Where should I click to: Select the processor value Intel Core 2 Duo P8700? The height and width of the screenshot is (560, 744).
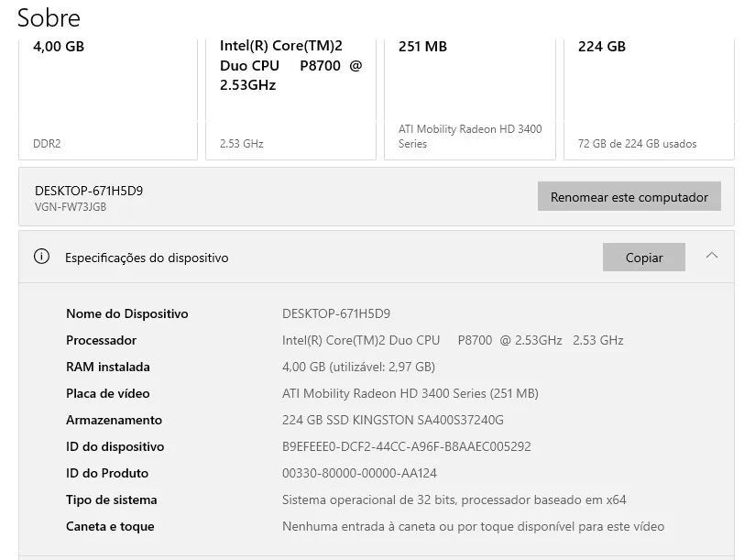pyautogui.click(x=453, y=340)
